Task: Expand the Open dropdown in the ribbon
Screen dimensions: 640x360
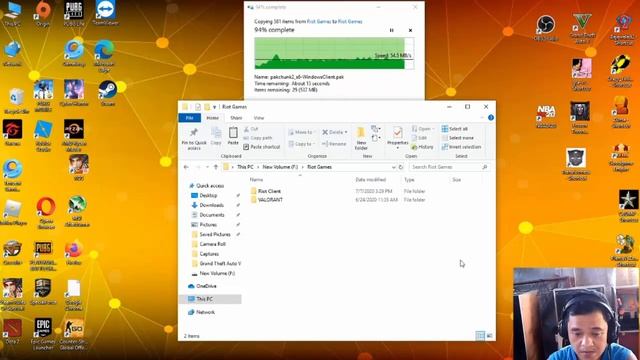Action: click(x=433, y=129)
